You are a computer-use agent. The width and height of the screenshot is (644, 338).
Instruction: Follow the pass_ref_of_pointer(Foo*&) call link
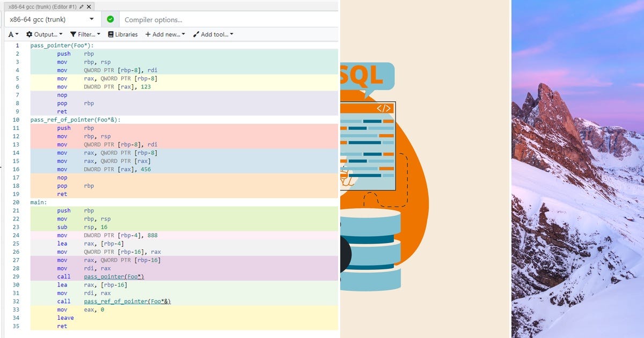coord(127,301)
